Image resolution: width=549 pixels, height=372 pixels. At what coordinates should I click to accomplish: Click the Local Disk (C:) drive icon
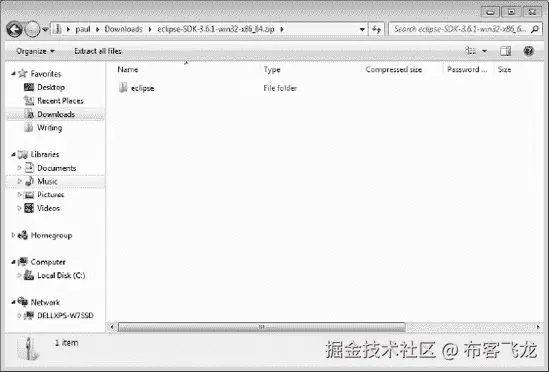(29, 275)
